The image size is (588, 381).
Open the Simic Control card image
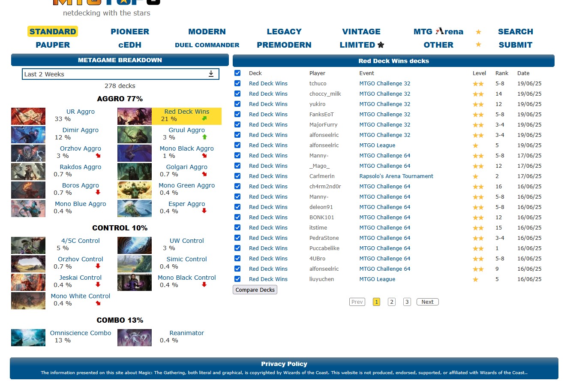click(x=135, y=264)
